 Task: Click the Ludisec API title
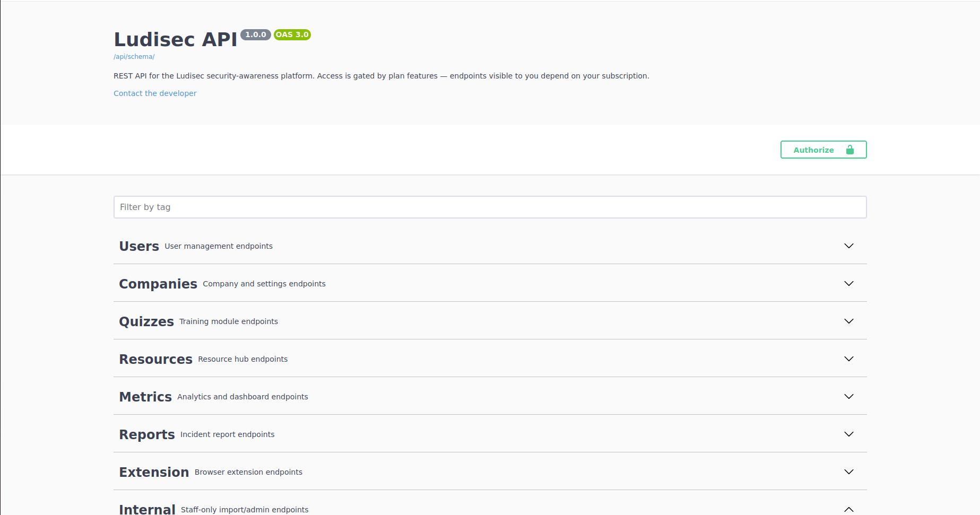tap(176, 39)
